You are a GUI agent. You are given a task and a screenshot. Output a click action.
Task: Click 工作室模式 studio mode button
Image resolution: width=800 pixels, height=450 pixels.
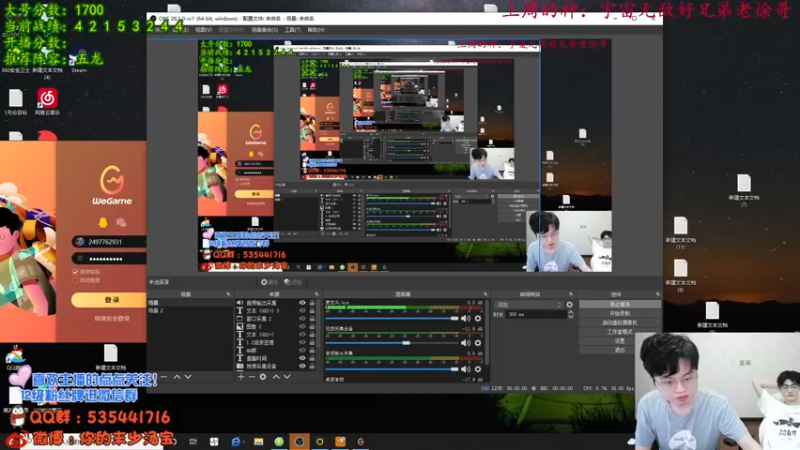click(x=619, y=332)
